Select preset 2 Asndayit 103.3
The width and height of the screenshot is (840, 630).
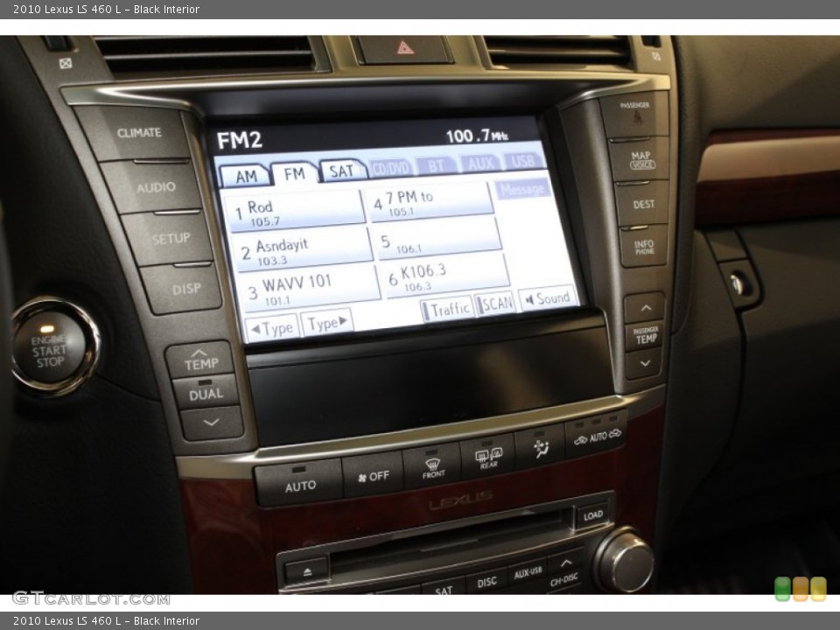pos(302,249)
